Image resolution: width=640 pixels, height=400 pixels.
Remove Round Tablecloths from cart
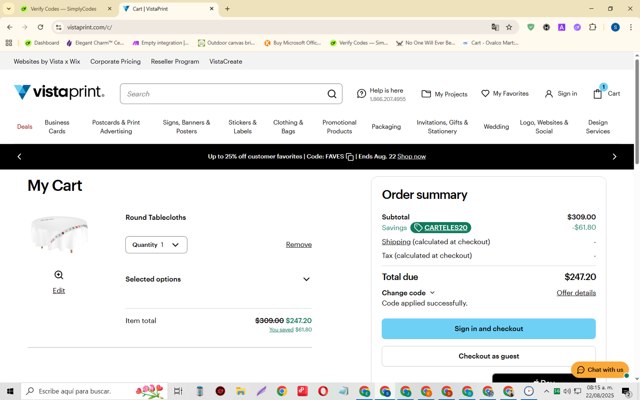(299, 244)
